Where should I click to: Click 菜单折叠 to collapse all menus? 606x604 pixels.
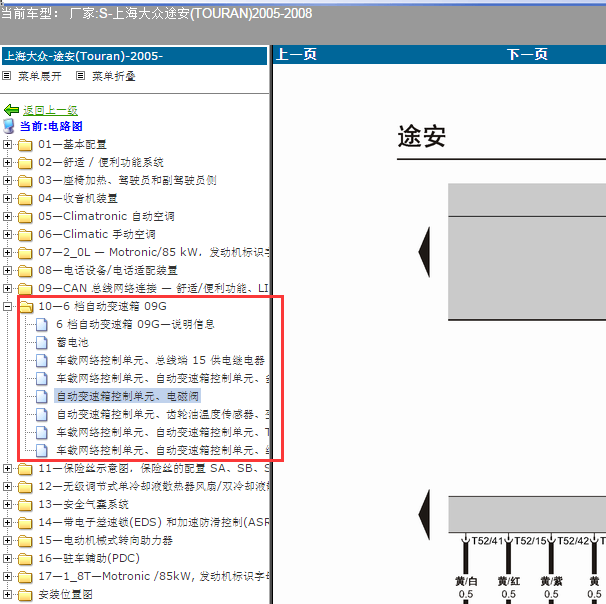(114, 76)
